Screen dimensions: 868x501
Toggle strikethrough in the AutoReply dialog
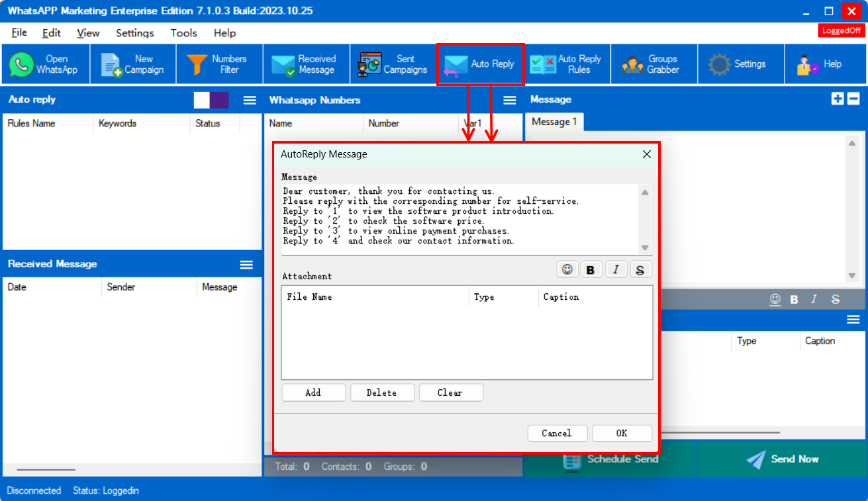640,269
